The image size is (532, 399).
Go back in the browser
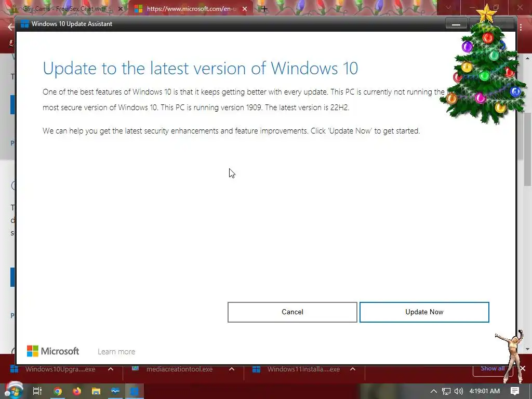click(11, 27)
